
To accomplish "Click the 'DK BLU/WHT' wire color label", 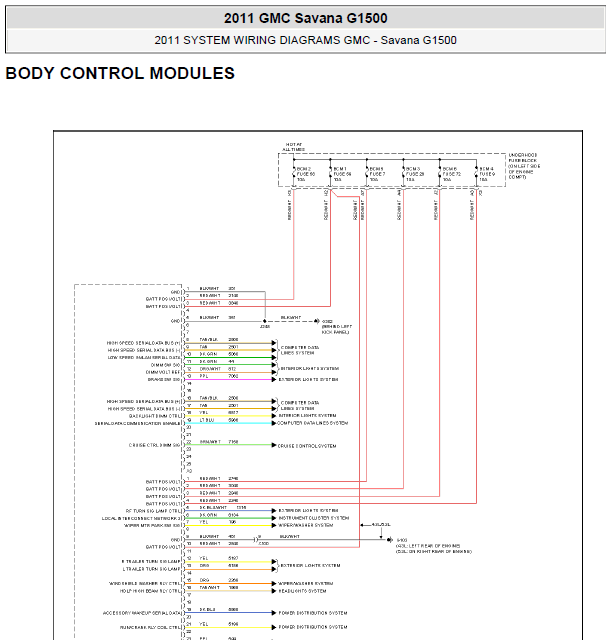I will tap(213, 507).
